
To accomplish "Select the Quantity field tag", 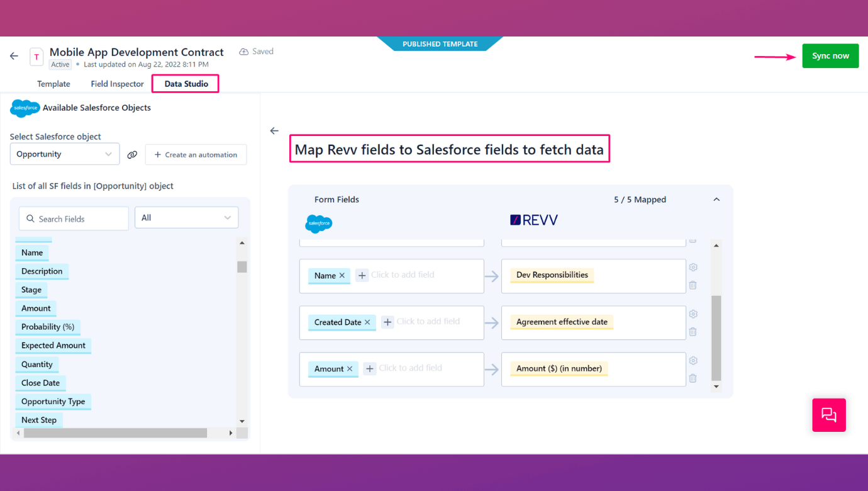I will 37,364.
